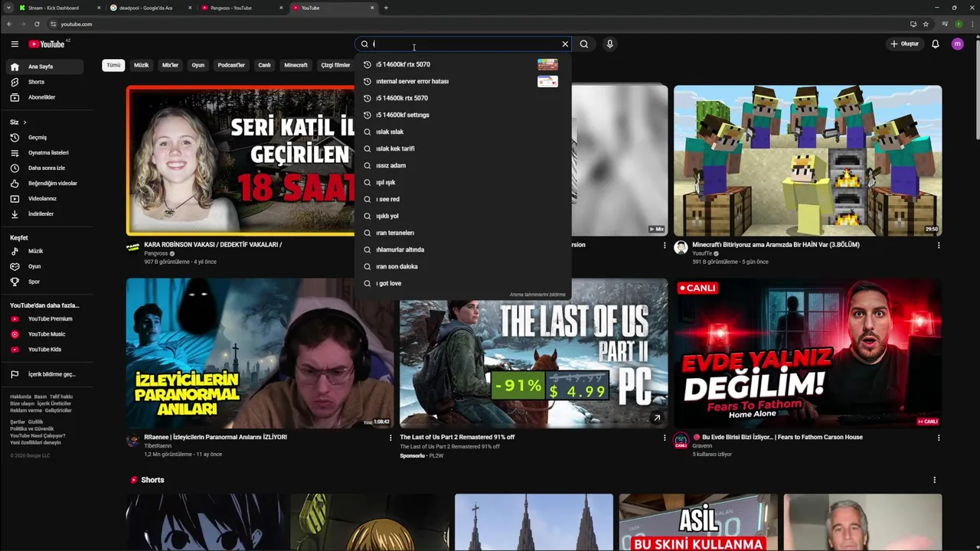Open options menu for Fears to Fathom stream
Viewport: 980px width, 551px height.
[938, 438]
